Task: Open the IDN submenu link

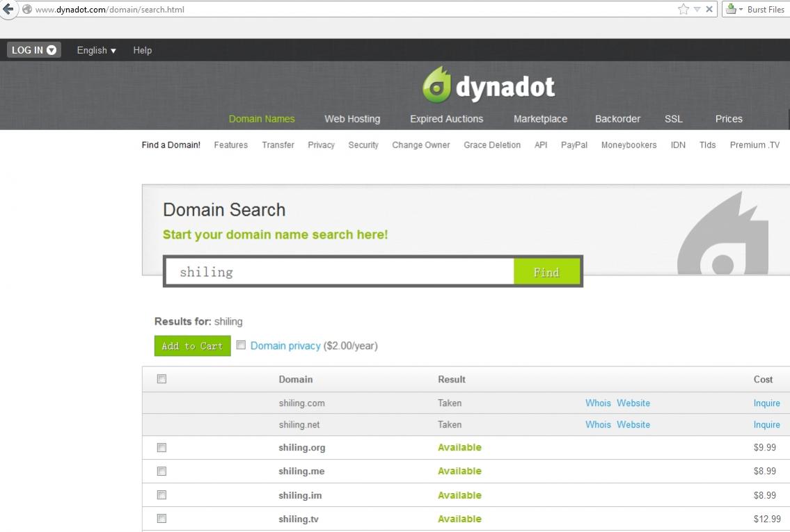Action: [678, 145]
